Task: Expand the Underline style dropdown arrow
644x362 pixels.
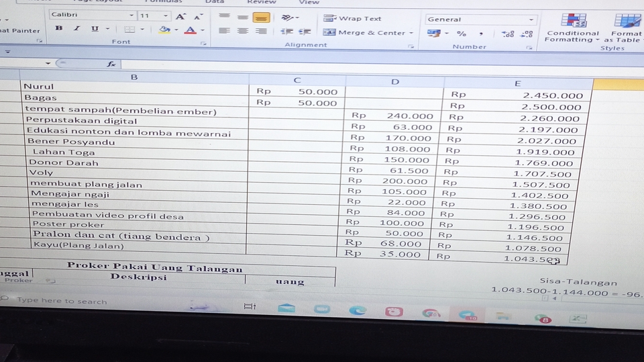Action: [x=107, y=29]
